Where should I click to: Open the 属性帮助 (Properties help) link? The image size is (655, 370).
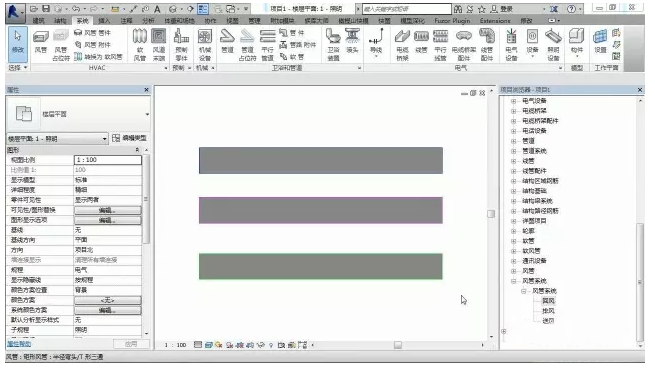point(19,344)
